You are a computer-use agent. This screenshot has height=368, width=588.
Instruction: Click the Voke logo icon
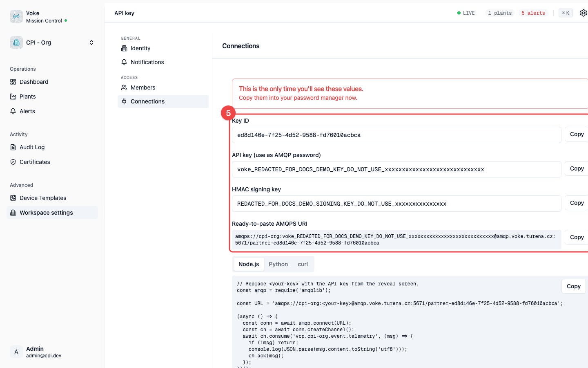tap(16, 16)
